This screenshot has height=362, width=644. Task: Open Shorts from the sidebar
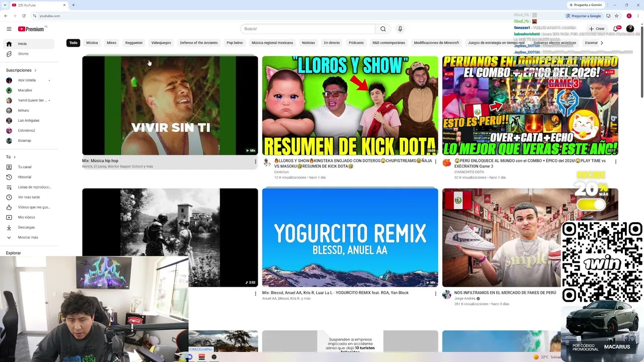[29, 54]
